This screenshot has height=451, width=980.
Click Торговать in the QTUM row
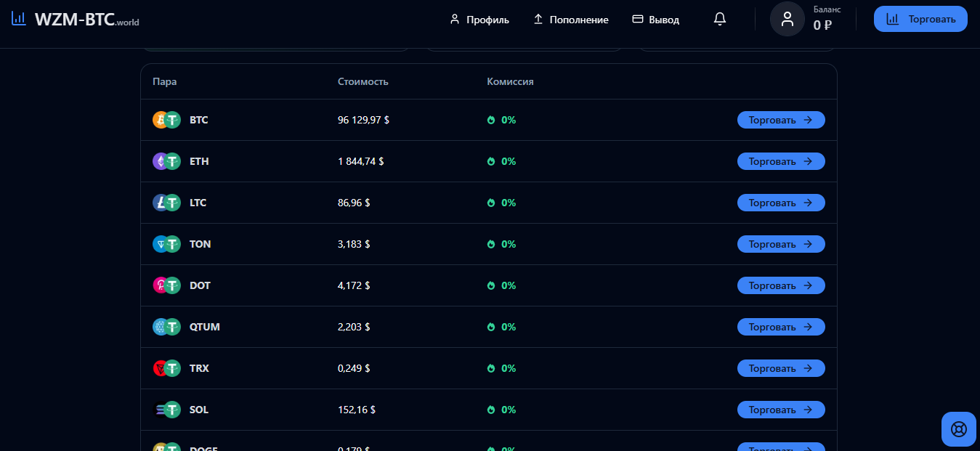pyautogui.click(x=781, y=327)
